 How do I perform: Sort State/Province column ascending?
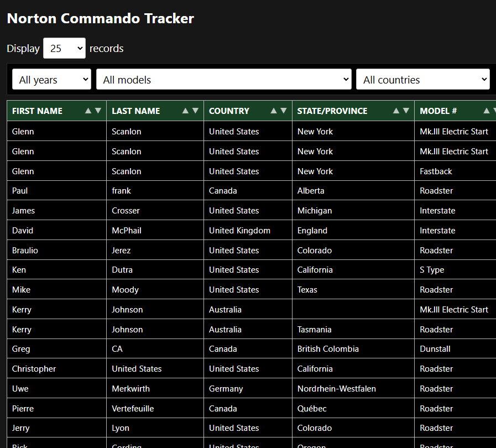396,111
